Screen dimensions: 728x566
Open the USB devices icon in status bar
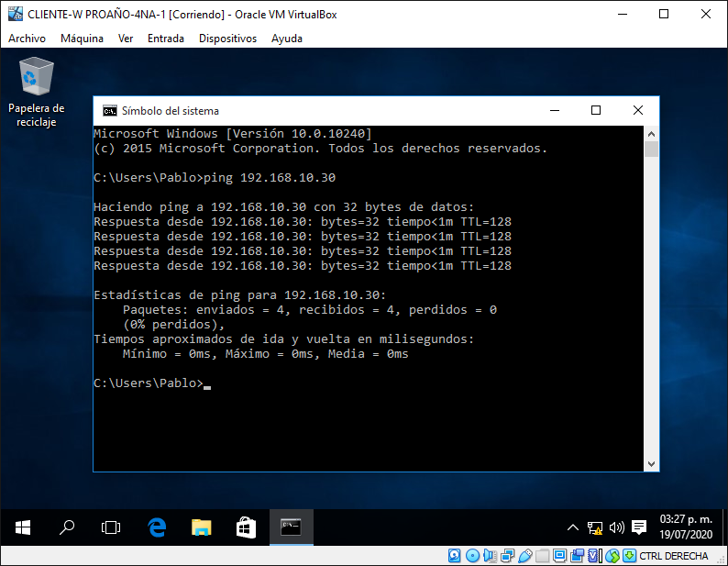[x=525, y=555]
